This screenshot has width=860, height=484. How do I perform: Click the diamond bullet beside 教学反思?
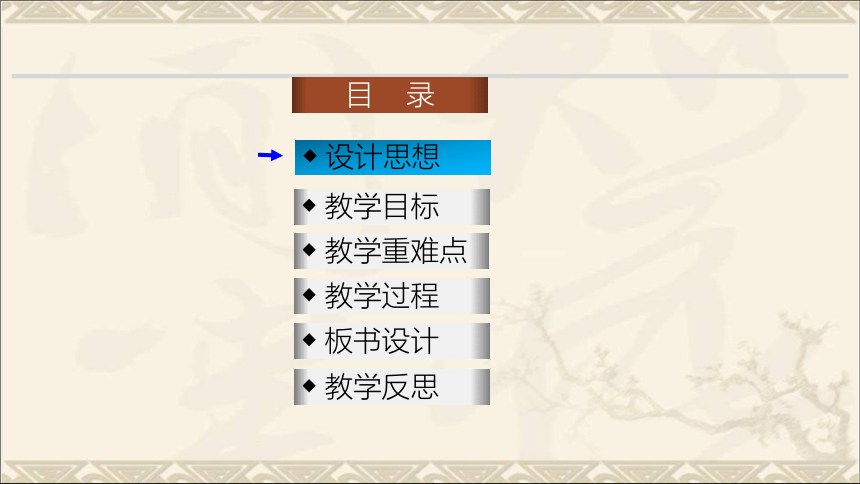click(x=309, y=385)
